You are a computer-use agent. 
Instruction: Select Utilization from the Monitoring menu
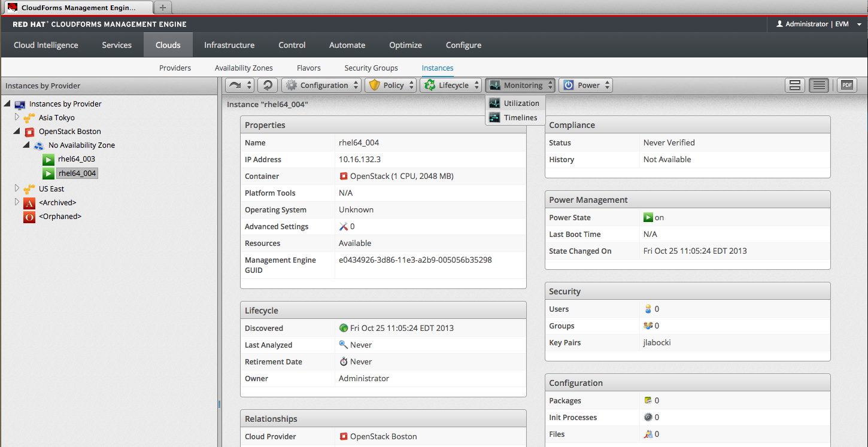(x=521, y=104)
